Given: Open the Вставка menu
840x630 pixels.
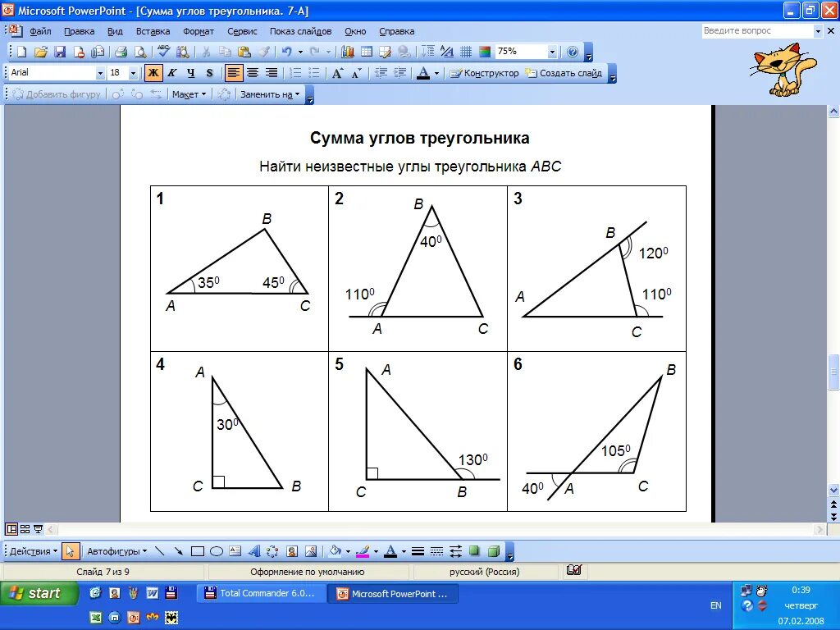Looking at the screenshot, I should click(x=153, y=31).
